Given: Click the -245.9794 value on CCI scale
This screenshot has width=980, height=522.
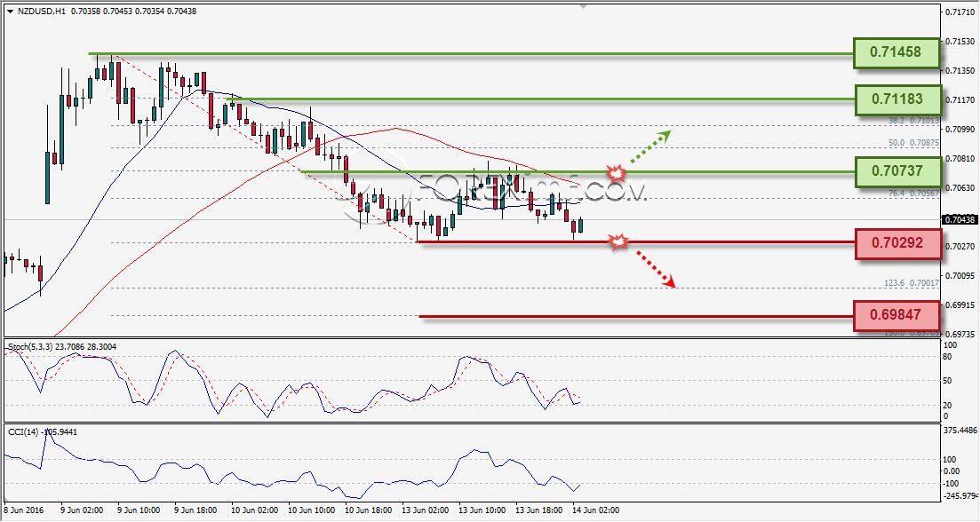Looking at the screenshot, I should click(x=960, y=495).
